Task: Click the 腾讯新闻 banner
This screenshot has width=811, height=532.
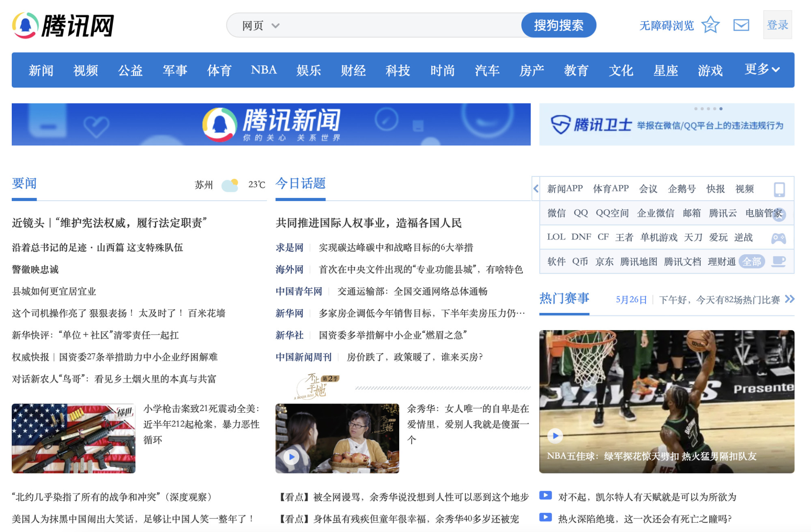Action: 271,124
